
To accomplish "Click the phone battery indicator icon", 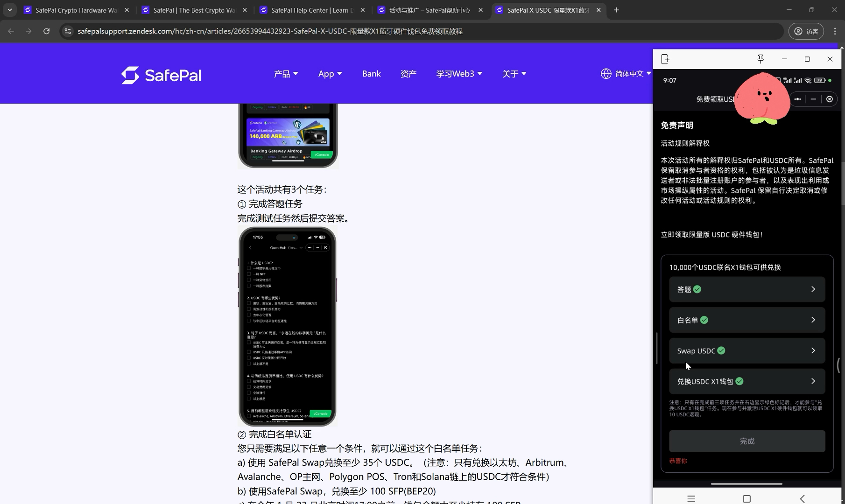I will click(x=820, y=80).
